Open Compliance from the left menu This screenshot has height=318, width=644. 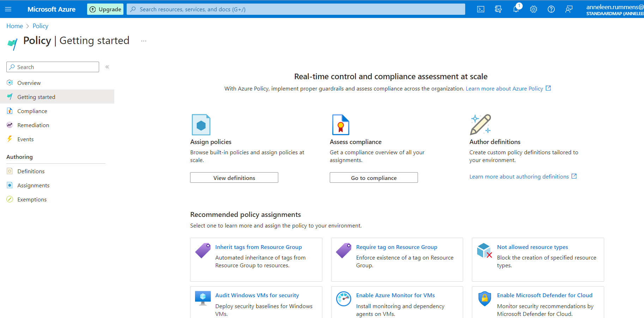point(57,111)
